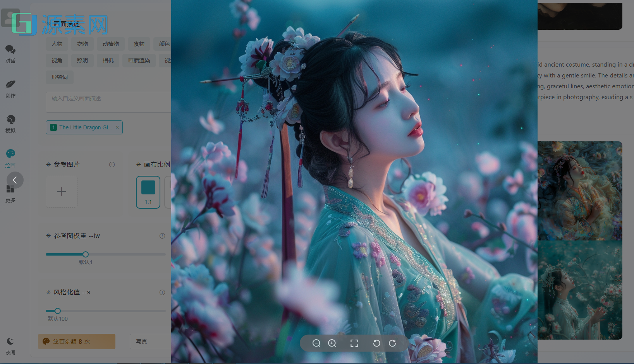Click the 绘画余额 balance button
634x364 pixels.
point(76,342)
